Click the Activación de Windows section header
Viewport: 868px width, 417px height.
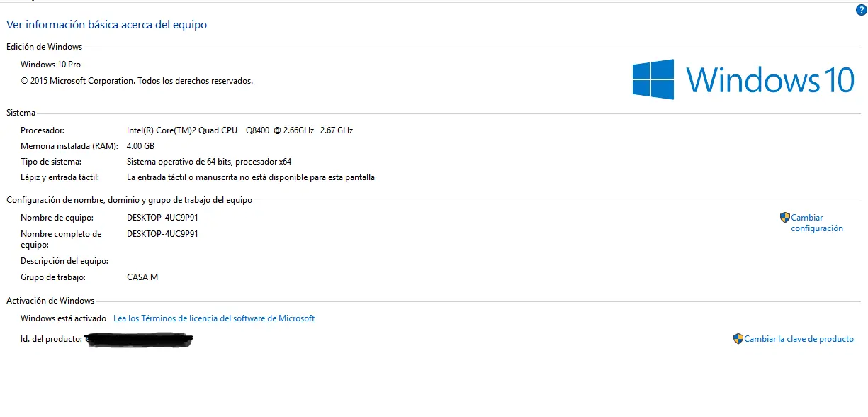(x=50, y=301)
